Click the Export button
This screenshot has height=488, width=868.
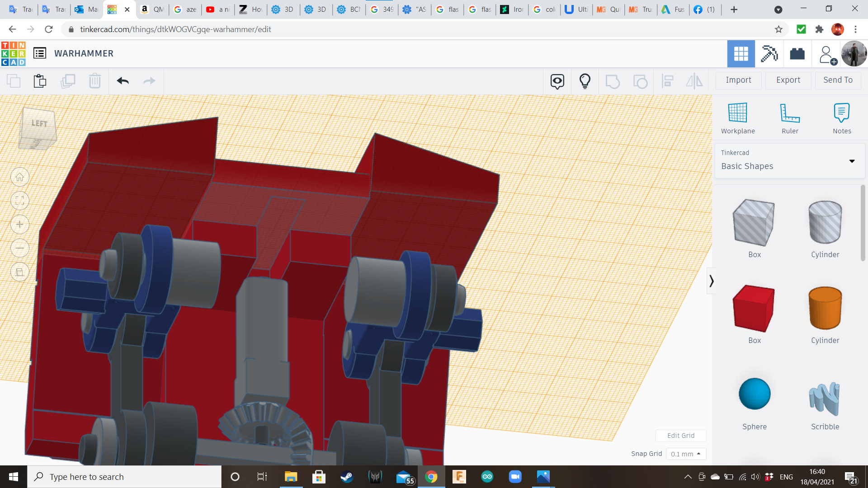788,80
